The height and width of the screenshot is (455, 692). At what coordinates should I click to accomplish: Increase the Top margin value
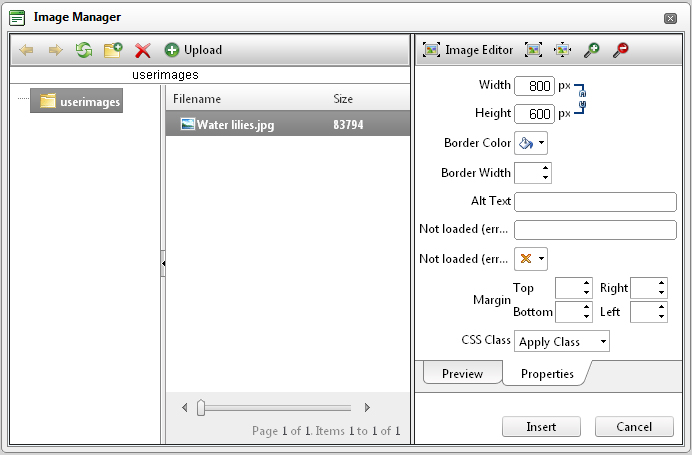(587, 283)
